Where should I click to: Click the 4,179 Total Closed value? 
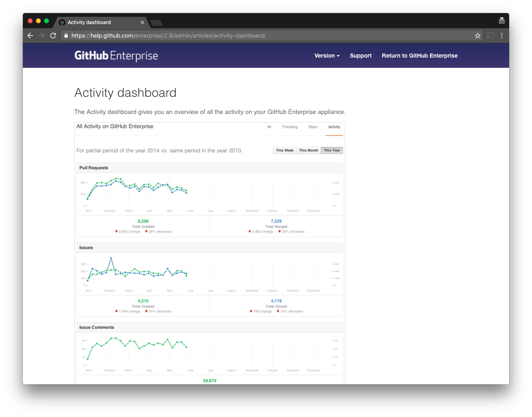(x=276, y=301)
